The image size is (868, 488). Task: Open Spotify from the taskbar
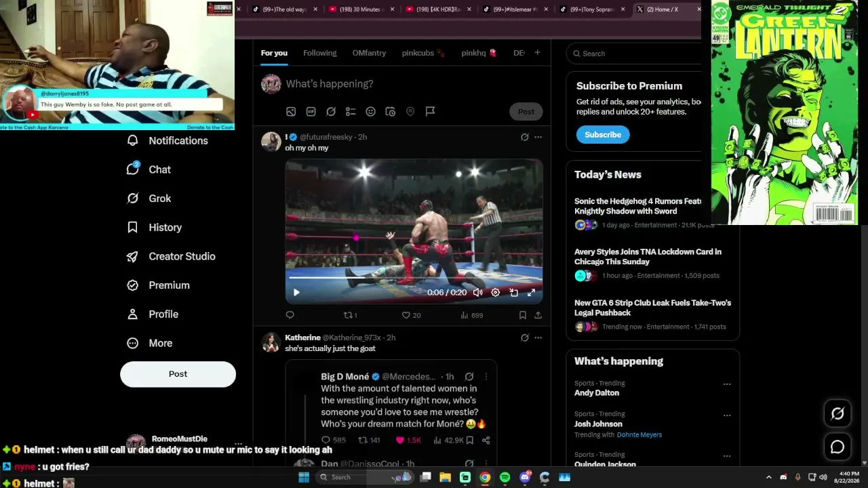tap(505, 477)
